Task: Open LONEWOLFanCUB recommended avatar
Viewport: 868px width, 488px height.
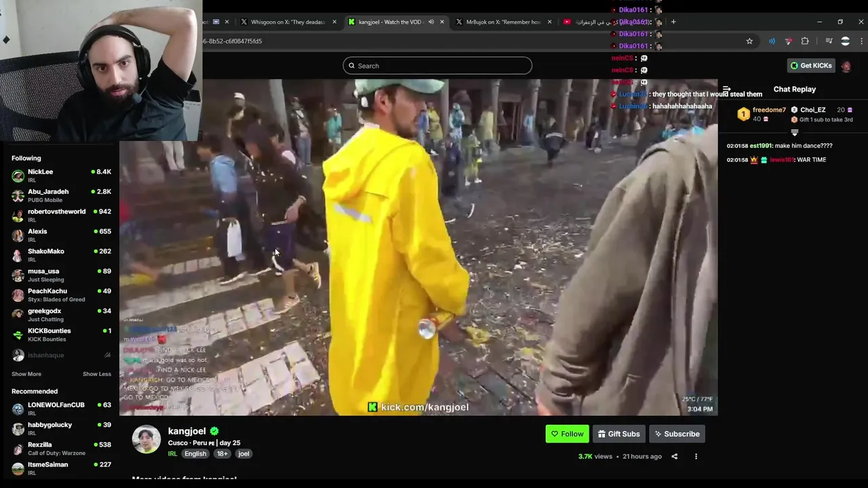Action: click(x=18, y=409)
